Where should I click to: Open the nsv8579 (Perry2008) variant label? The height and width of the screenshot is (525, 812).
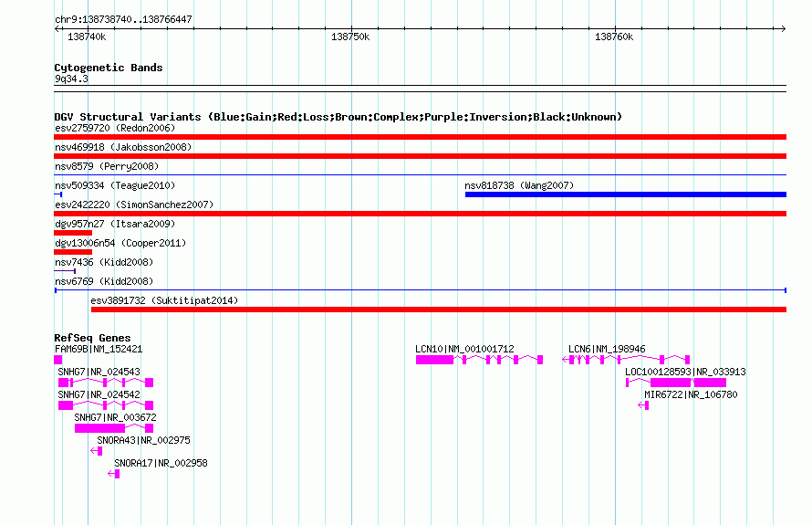coord(107,166)
